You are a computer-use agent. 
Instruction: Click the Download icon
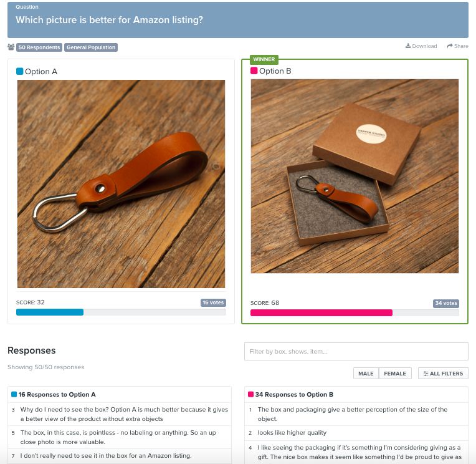coord(408,46)
